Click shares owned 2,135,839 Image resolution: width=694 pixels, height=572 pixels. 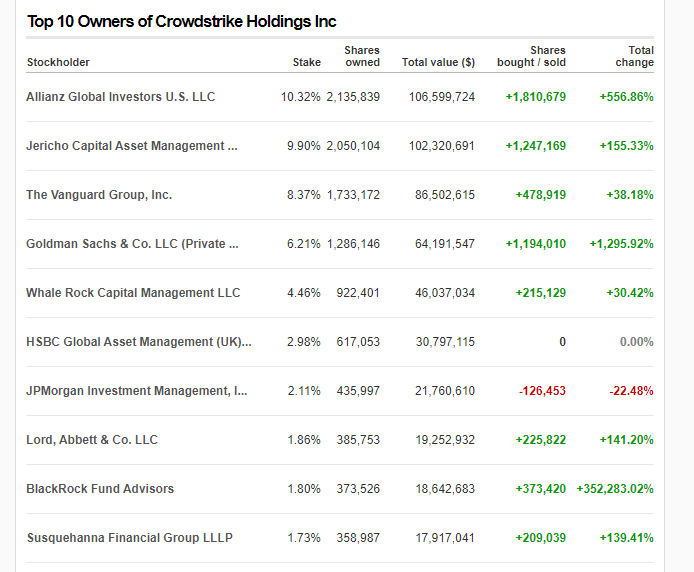pyautogui.click(x=353, y=97)
